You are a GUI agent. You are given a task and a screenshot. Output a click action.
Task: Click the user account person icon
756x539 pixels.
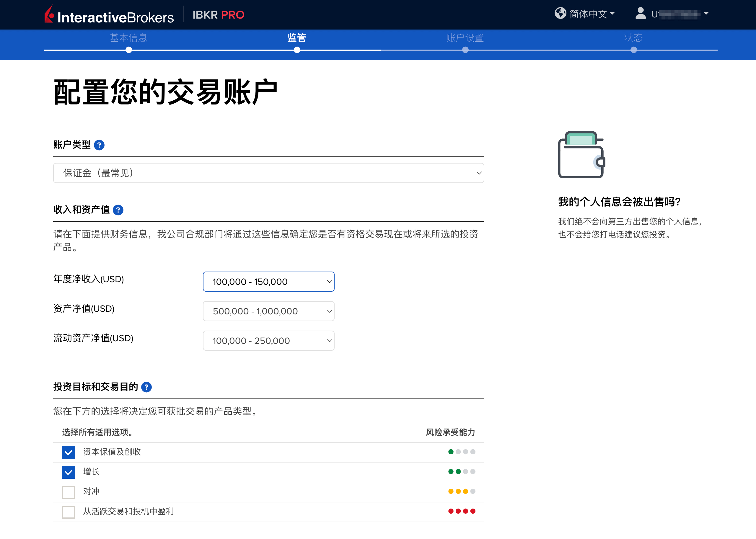point(640,14)
